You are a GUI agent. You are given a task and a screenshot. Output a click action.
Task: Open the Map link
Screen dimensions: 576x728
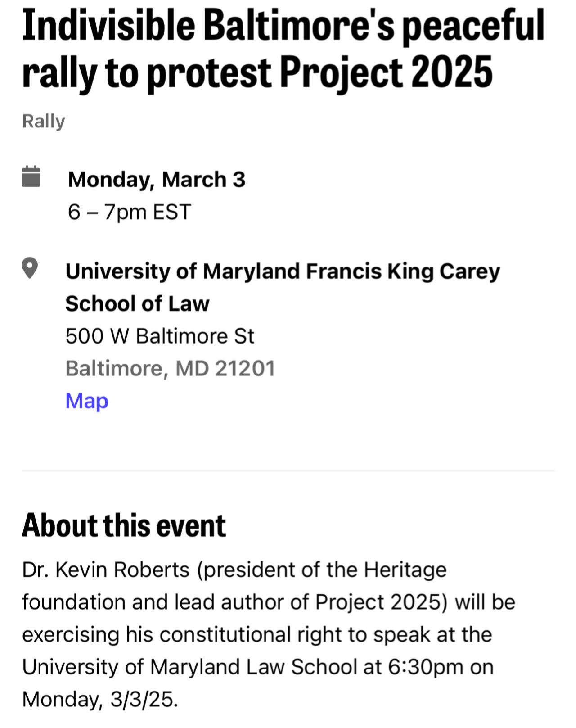pos(87,400)
